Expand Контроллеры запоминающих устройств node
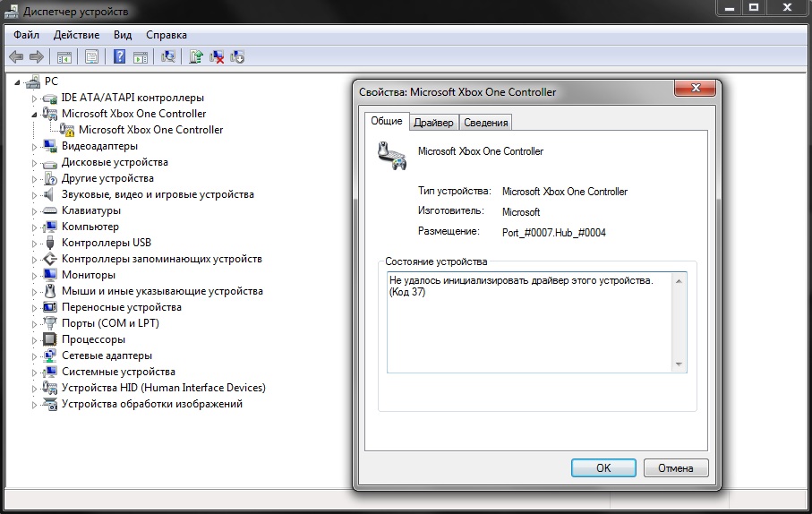This screenshot has width=812, height=514. pos(34,260)
